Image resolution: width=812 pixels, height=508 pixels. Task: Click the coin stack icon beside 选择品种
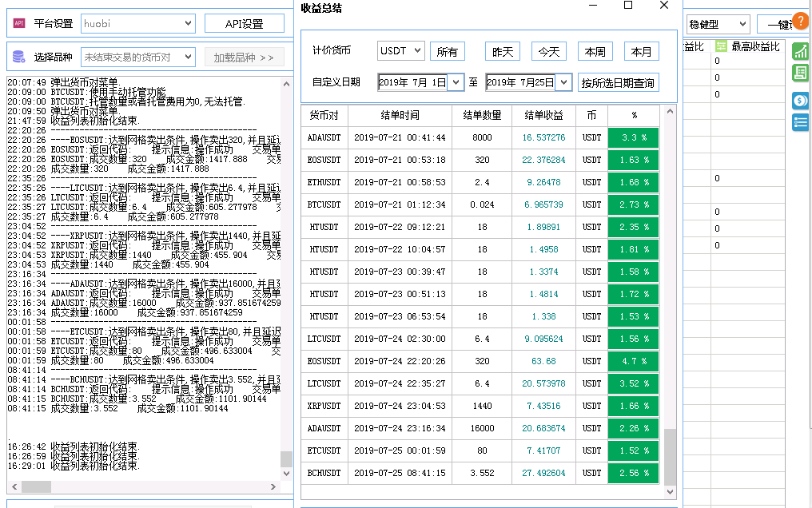(18, 57)
